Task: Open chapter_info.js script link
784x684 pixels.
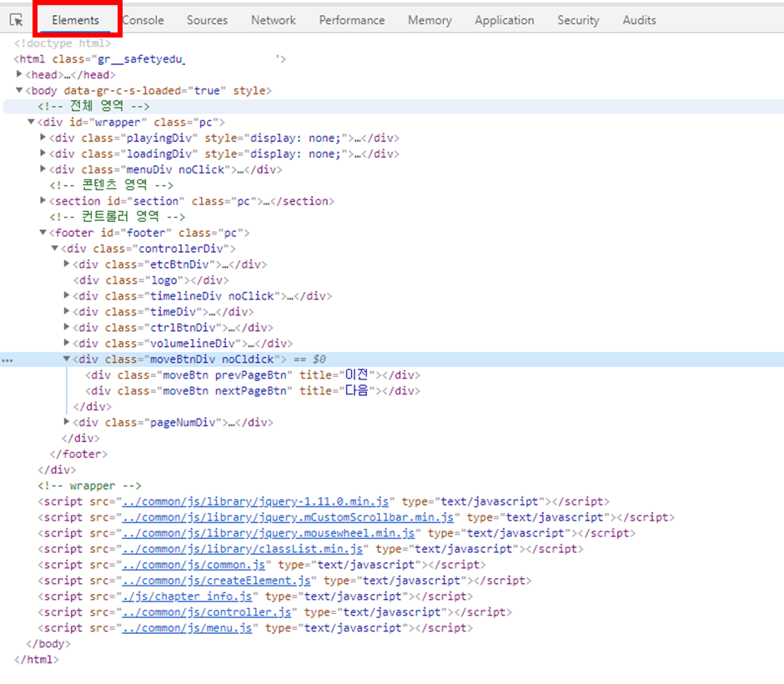Action: click(188, 596)
